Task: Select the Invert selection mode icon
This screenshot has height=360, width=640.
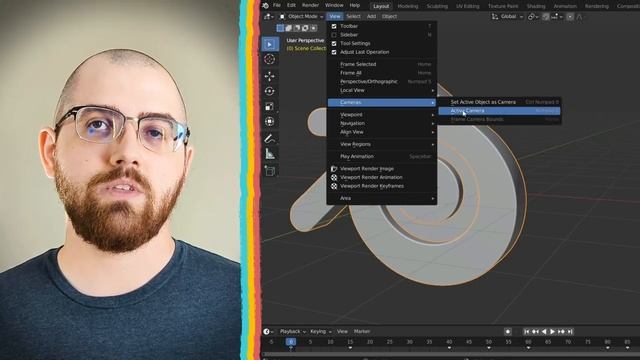Action: click(305, 28)
